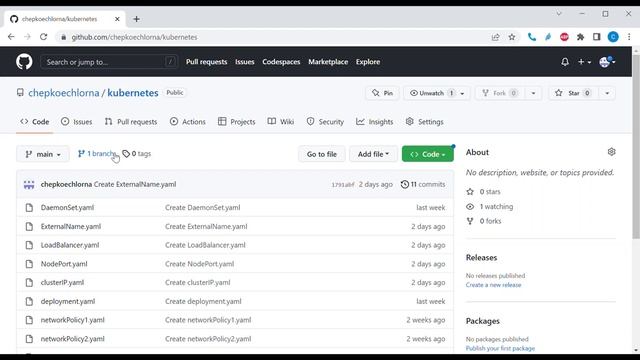Open a new browser tab
The height and width of the screenshot is (360, 640).
[136, 19]
